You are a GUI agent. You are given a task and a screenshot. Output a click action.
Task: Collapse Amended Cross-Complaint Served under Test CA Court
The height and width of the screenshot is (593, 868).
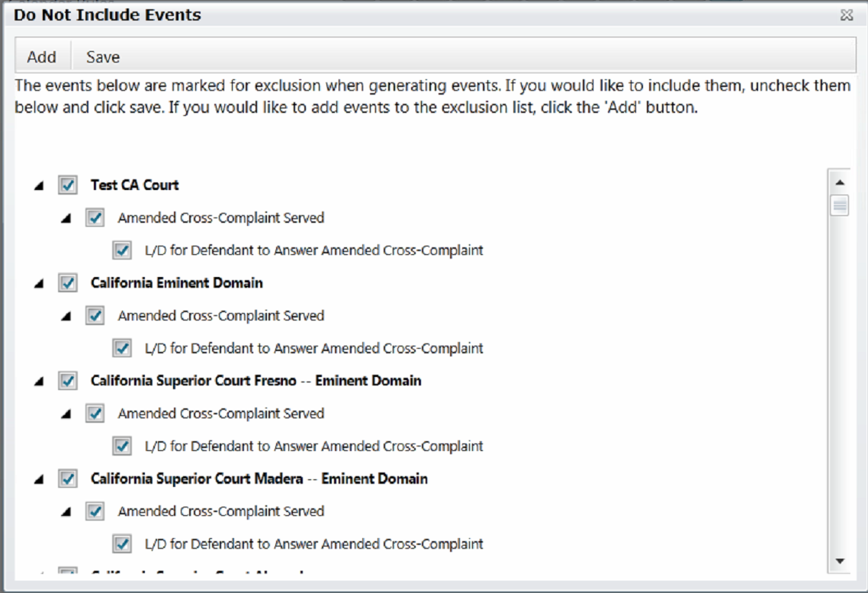(x=66, y=218)
